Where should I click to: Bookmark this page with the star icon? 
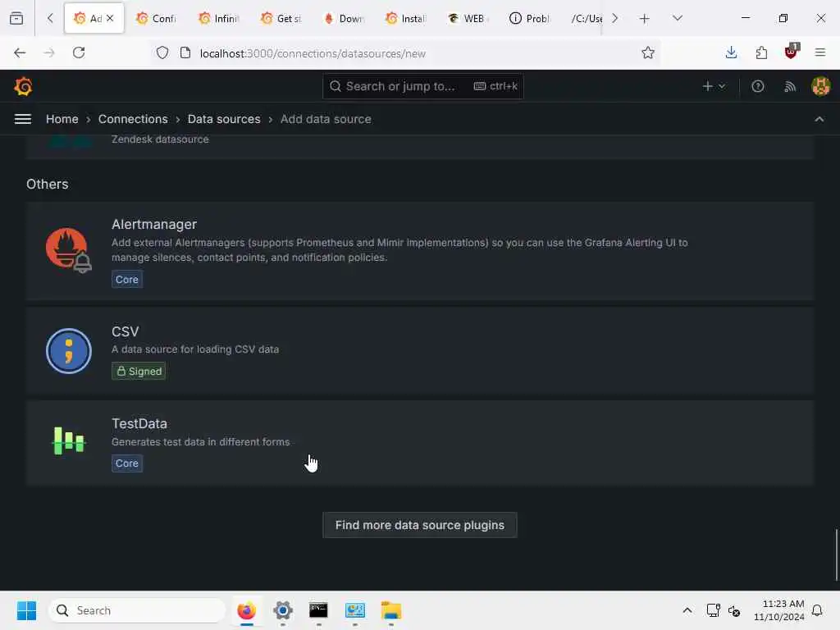[648, 52]
